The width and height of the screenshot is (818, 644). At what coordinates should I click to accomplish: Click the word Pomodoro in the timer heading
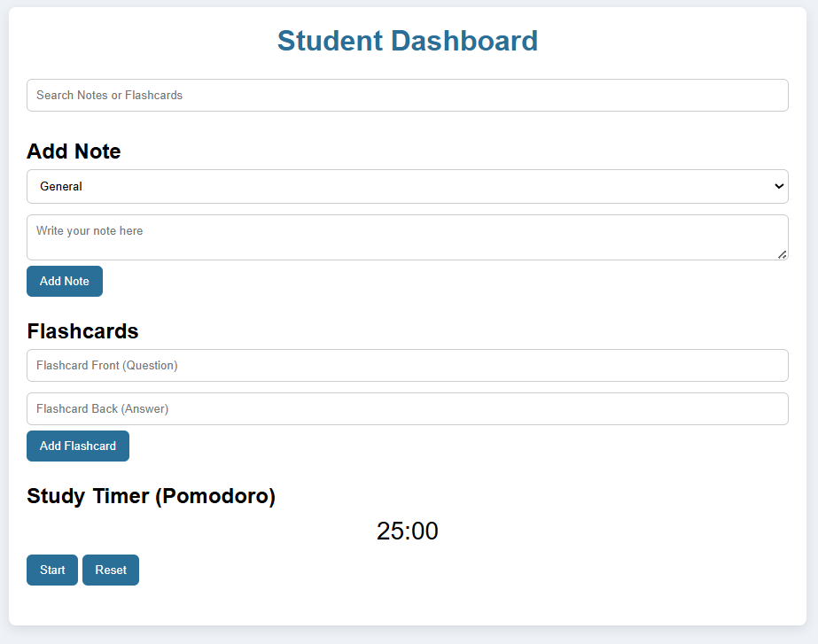click(x=215, y=496)
